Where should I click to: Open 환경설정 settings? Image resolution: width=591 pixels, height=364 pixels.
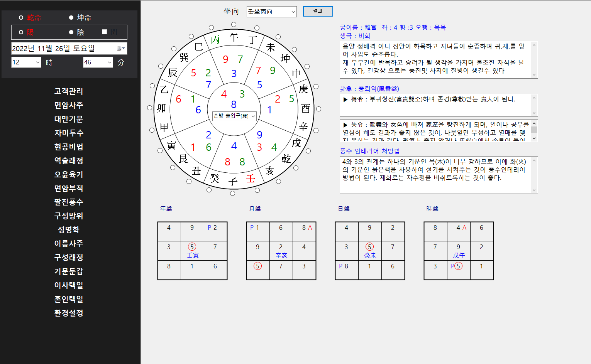[69, 313]
